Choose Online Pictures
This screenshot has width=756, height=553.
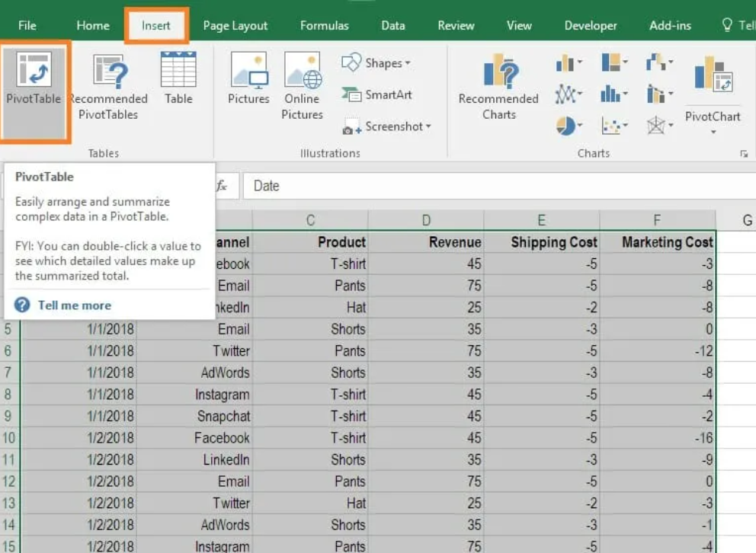point(303,86)
